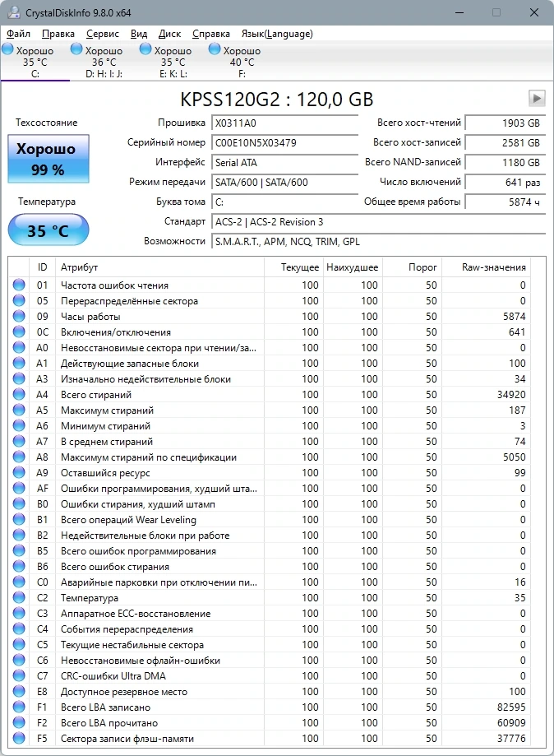Click the Интерфейс field Serial ATA

[284, 162]
